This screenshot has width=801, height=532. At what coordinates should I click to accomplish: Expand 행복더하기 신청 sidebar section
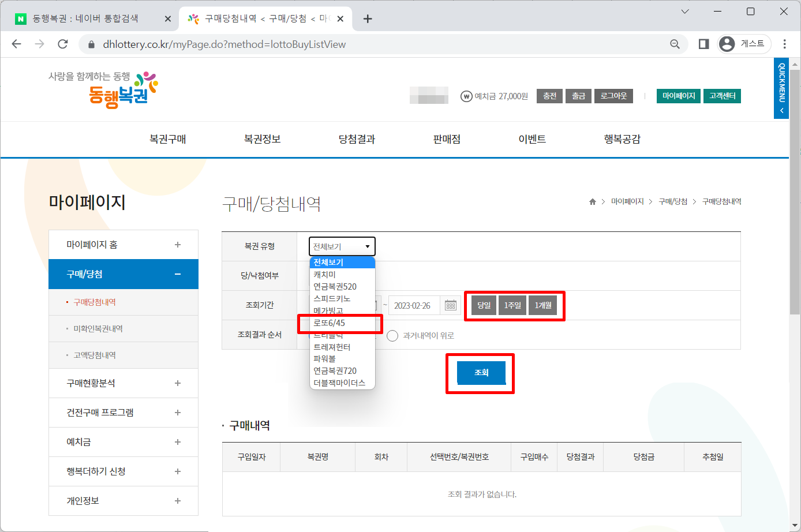point(123,471)
